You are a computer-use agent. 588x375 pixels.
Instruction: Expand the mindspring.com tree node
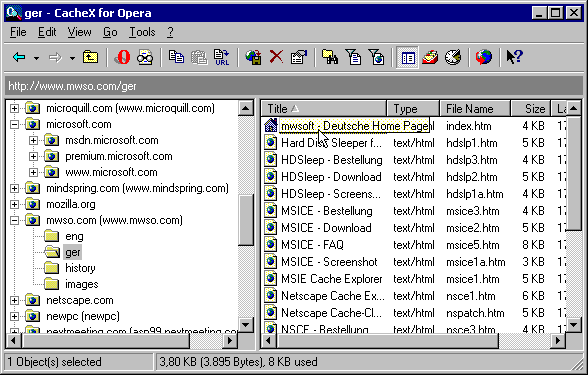tap(14, 188)
